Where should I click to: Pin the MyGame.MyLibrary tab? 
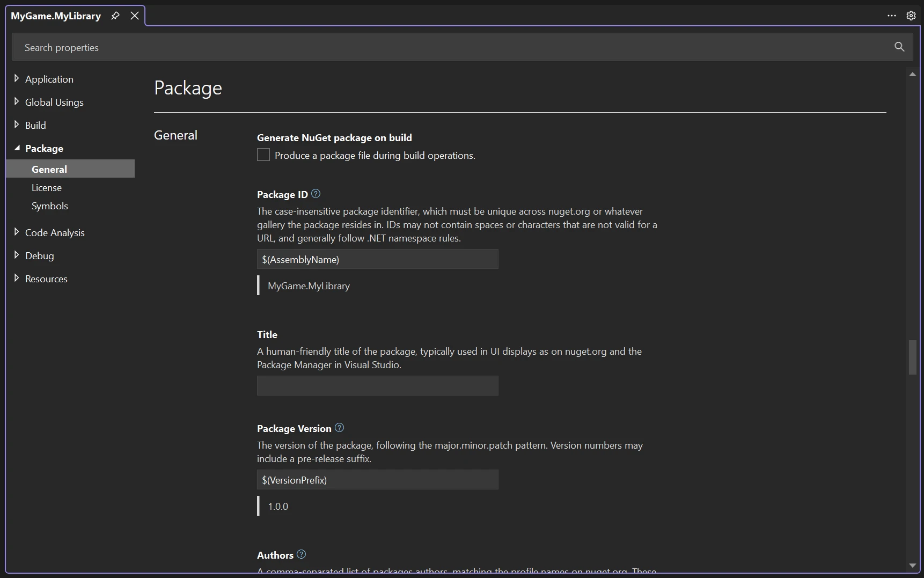[115, 16]
